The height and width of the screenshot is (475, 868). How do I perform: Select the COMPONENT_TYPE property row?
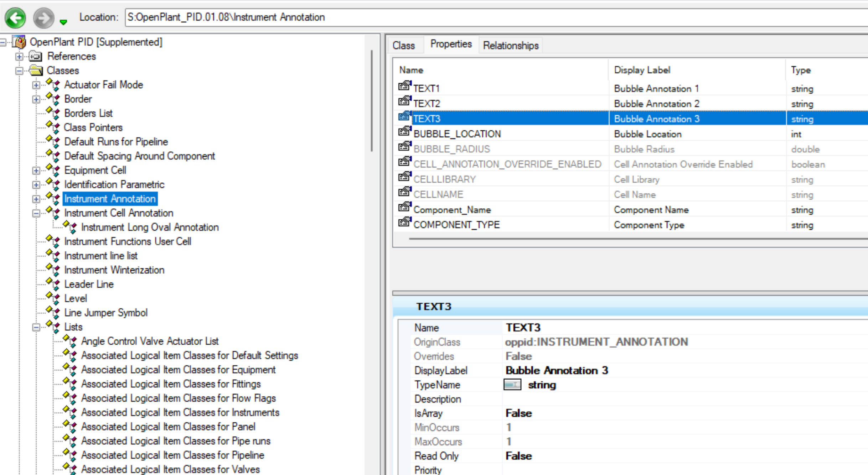[456, 225]
